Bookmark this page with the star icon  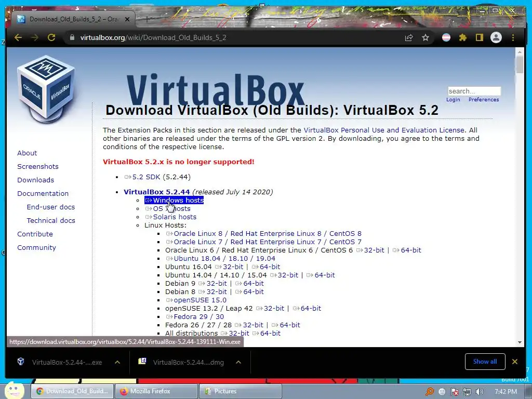[425, 37]
